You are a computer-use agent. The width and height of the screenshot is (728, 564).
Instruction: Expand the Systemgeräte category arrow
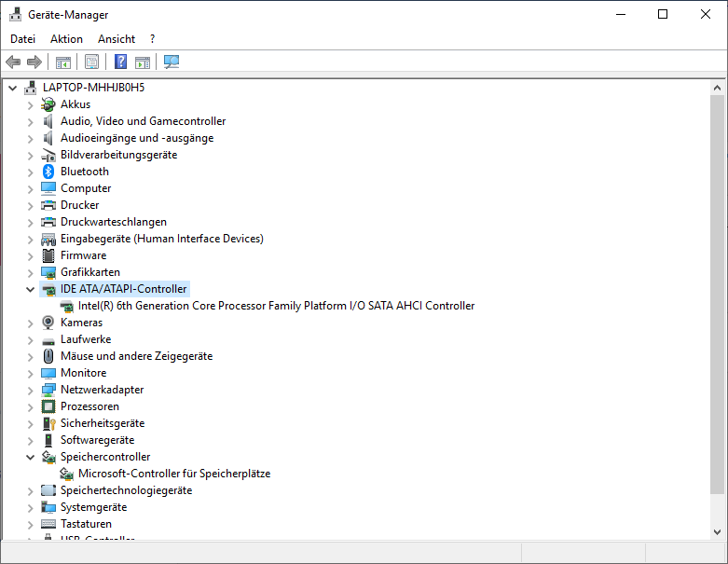coord(30,508)
